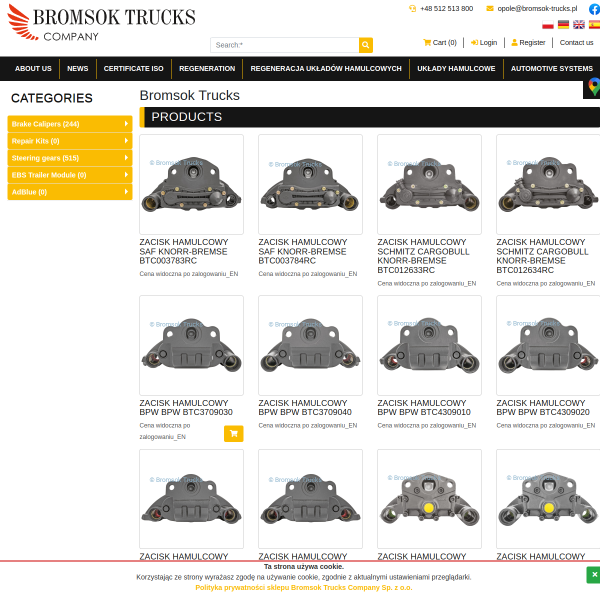The width and height of the screenshot is (600, 600).
Task: Add BTC3709030 caliper to cart
Action: tap(233, 434)
